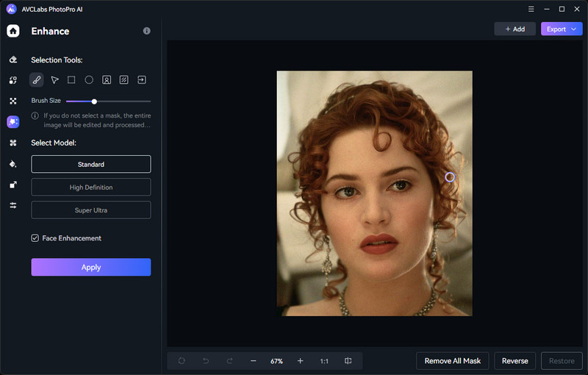Viewport: 588px width, 375px height.
Task: Zoom in with the plus button
Action: click(x=301, y=361)
